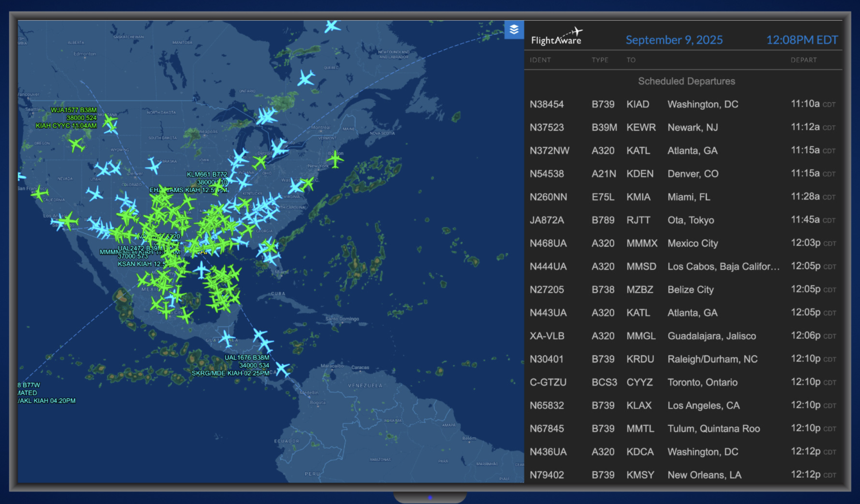Select departure row N38454 to Washington
Image resolution: width=860 pixels, height=504 pixels.
(683, 104)
